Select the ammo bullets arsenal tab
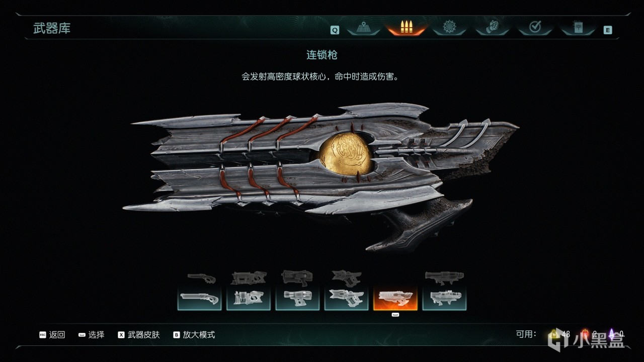644x362 pixels. tap(407, 28)
